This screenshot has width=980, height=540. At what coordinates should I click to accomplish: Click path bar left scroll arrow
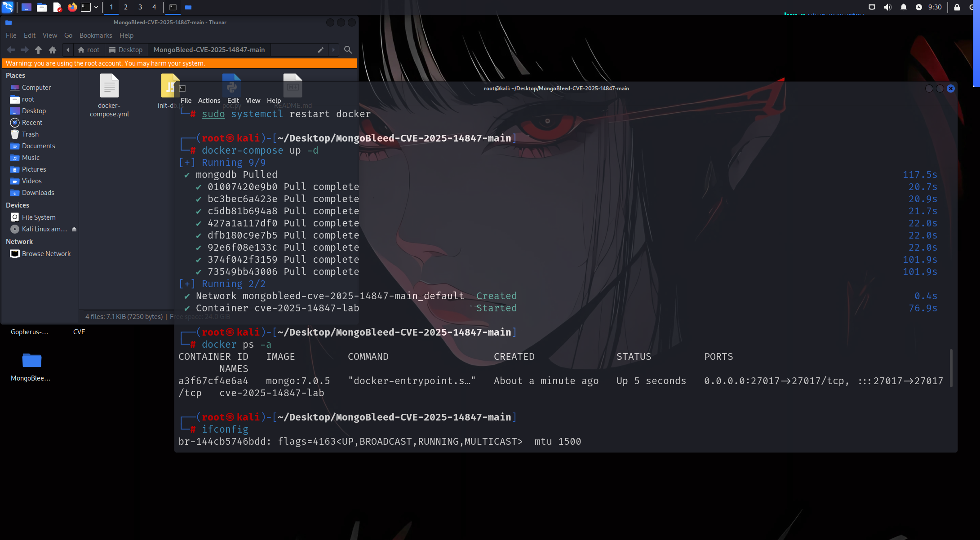coord(68,50)
